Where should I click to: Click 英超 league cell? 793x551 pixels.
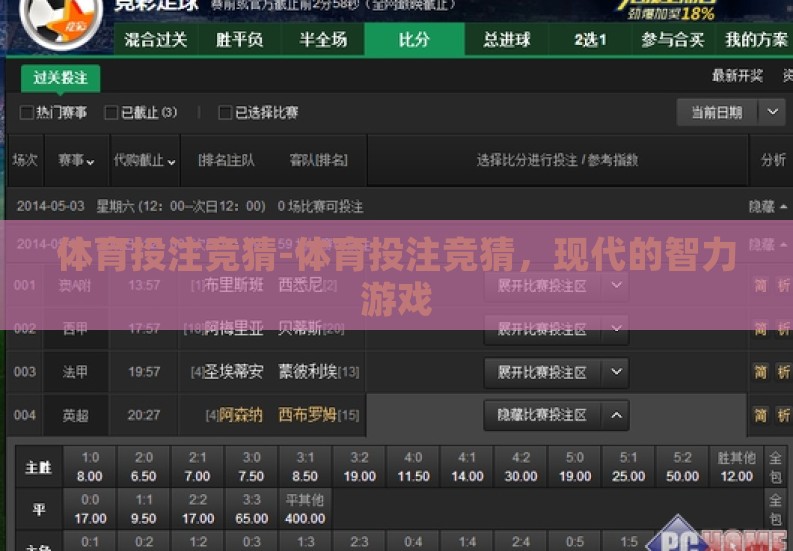click(75, 415)
